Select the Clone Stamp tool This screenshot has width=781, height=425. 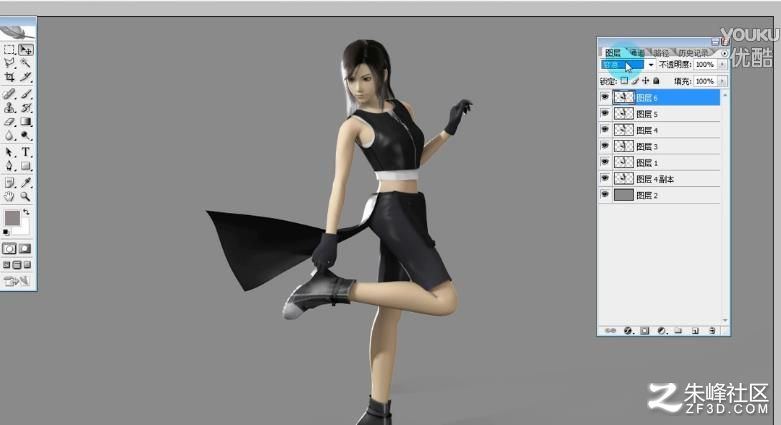(x=9, y=108)
